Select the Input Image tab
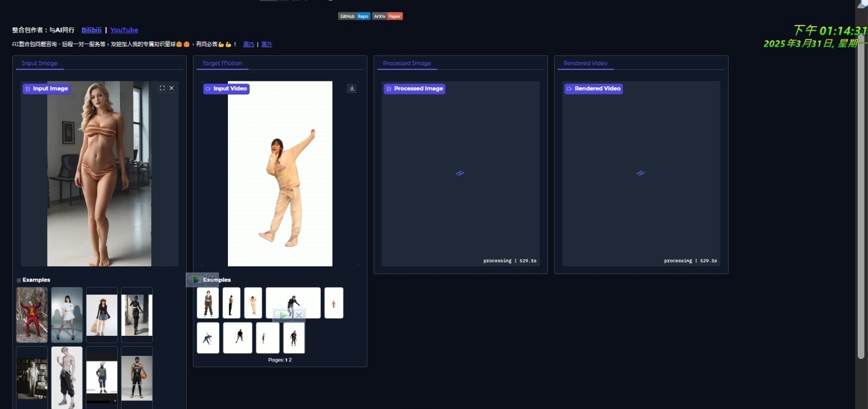This screenshot has width=868, height=409. click(x=39, y=63)
